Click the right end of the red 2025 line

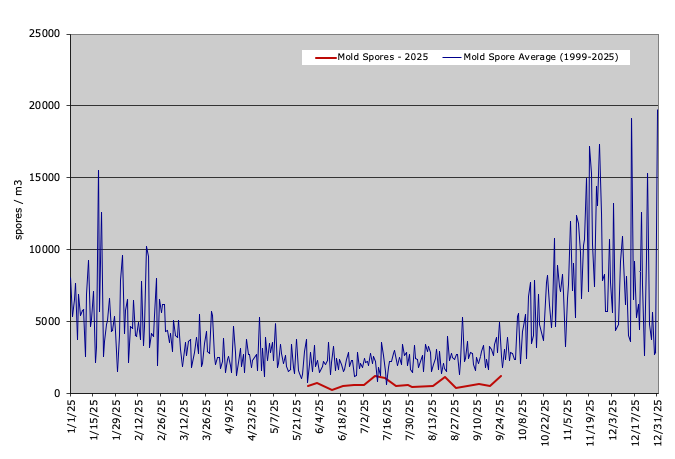coord(501,376)
